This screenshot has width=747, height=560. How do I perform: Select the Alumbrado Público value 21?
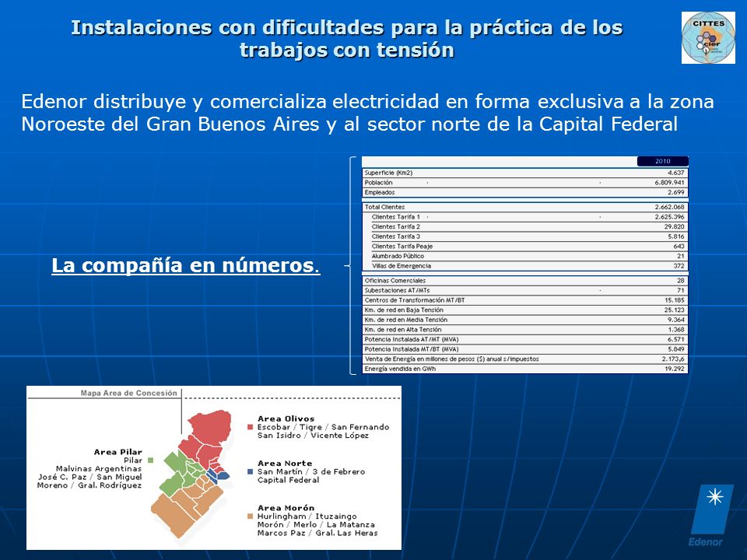coord(681,256)
